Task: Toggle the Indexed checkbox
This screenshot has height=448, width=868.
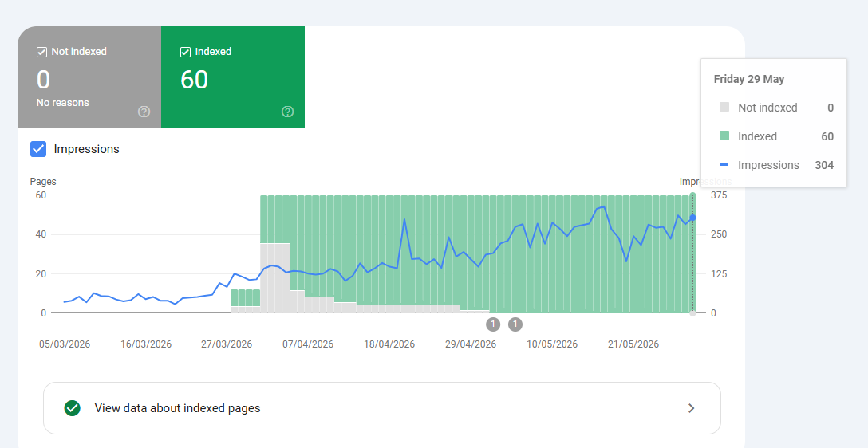Action: tap(185, 52)
